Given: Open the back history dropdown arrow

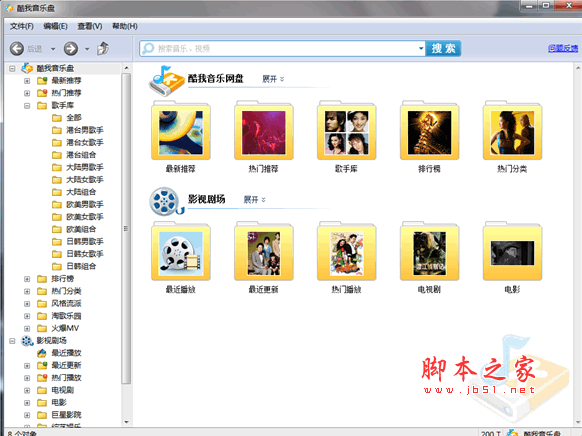Looking at the screenshot, I should pyautogui.click(x=53, y=49).
